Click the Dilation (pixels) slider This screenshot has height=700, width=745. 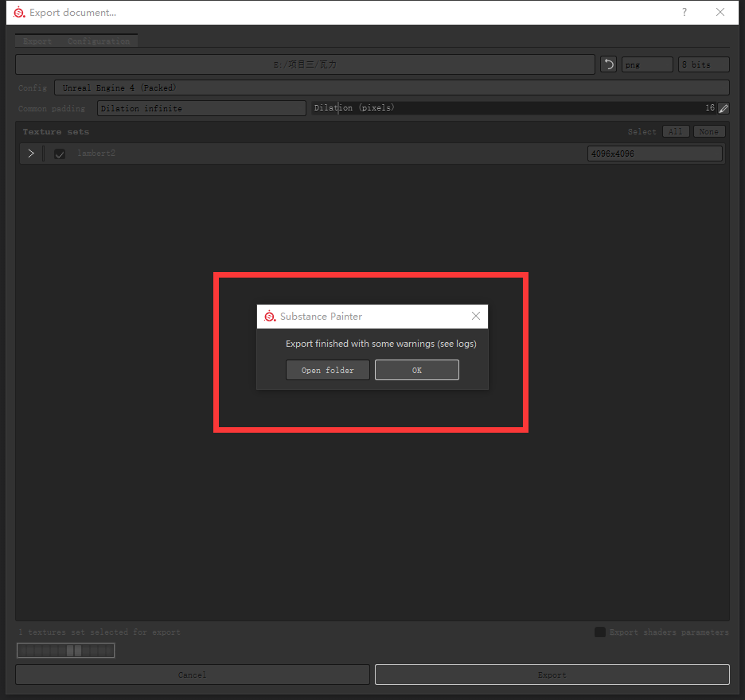coord(514,108)
